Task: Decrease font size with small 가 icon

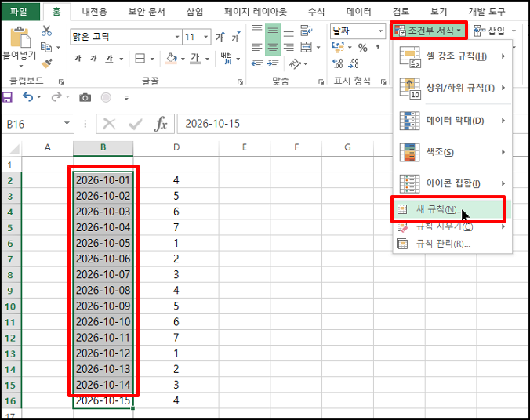Action: [236, 37]
